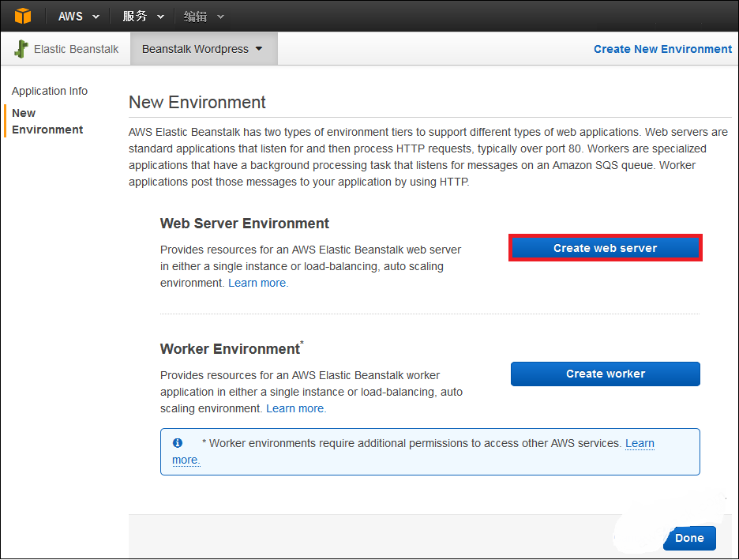739x560 pixels.
Task: Click the New Environment page title
Action: tap(197, 102)
